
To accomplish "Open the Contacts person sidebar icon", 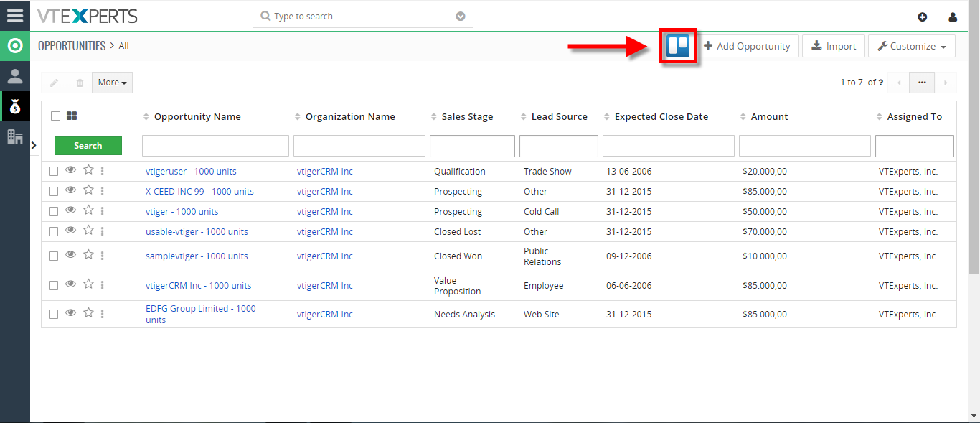I will click(x=15, y=76).
